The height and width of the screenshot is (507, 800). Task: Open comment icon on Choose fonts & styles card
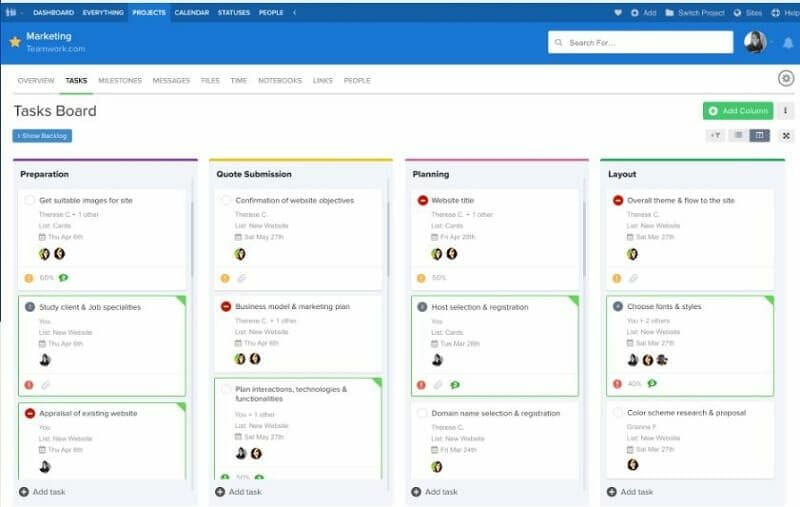(x=652, y=383)
